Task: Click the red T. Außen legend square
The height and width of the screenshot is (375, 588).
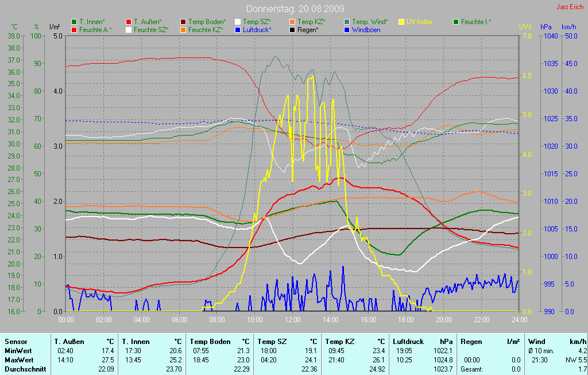Action: [x=129, y=22]
